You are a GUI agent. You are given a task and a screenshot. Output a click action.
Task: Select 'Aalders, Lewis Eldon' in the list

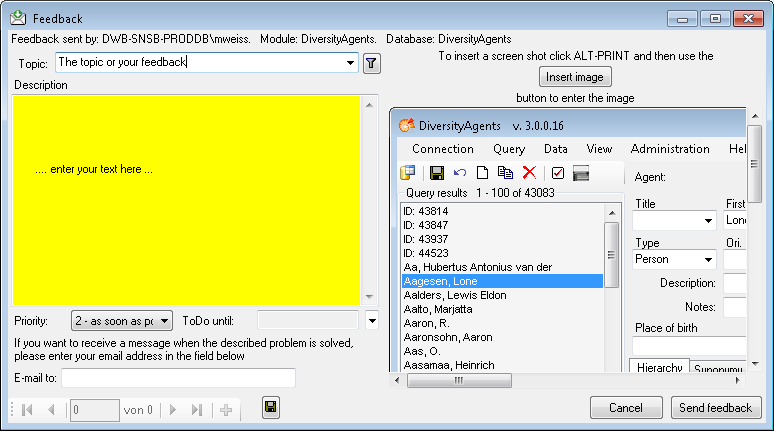[x=502, y=295]
